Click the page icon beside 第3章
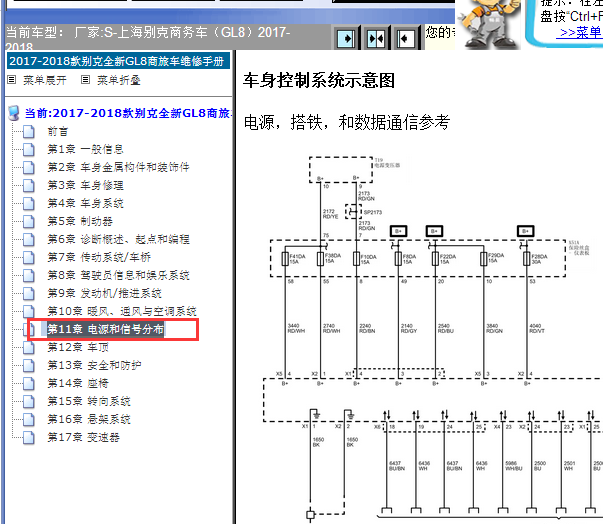The image size is (603, 524). coord(28,185)
